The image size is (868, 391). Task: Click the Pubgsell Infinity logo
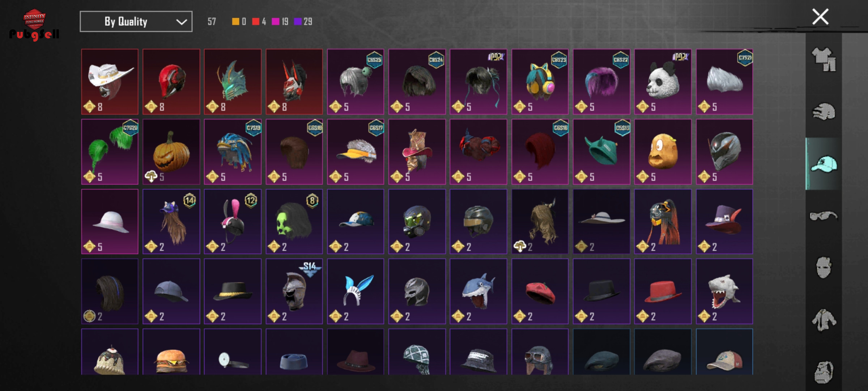pos(34,25)
